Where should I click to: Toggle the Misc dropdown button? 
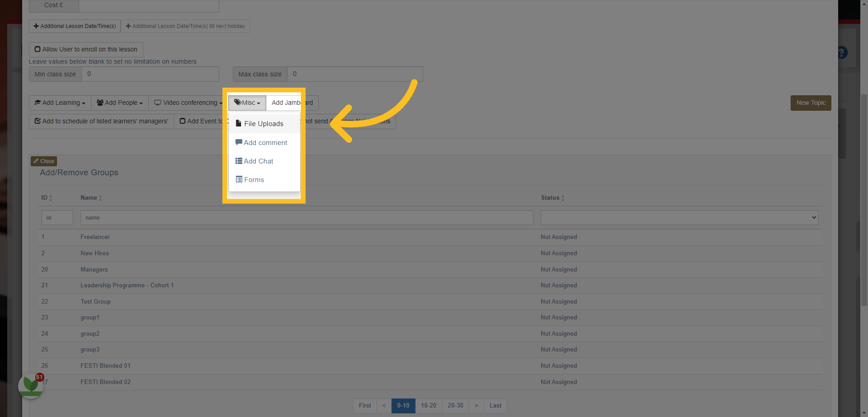point(247,103)
